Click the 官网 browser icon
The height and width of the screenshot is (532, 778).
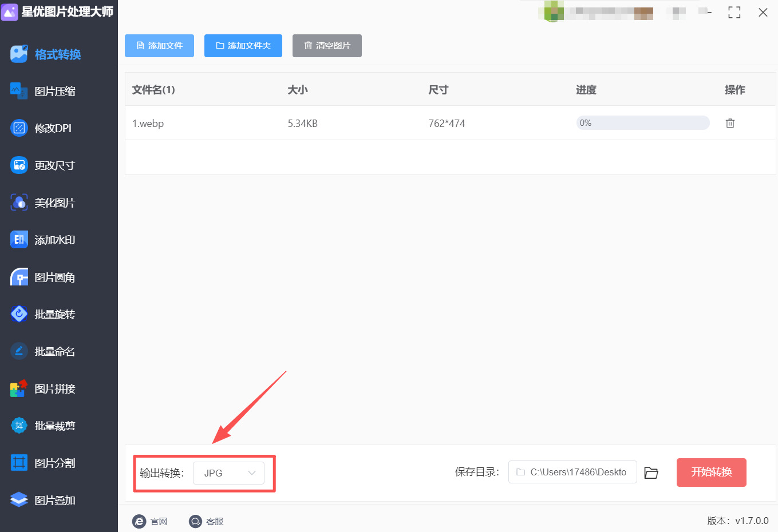tap(139, 521)
